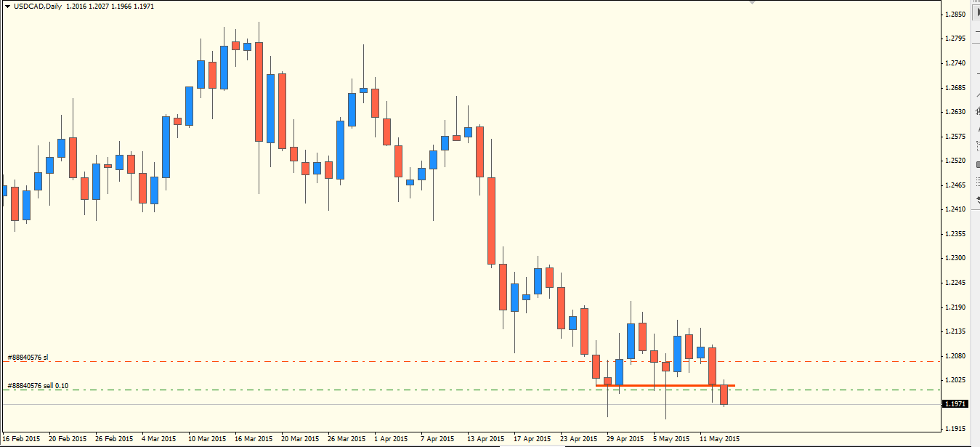
Task: Select the #88840576 sl stop loss label
Action: pos(28,357)
